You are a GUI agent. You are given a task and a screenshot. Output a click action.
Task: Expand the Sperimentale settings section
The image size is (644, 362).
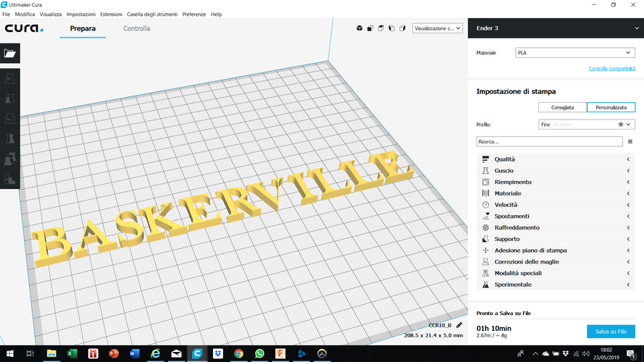[556, 285]
